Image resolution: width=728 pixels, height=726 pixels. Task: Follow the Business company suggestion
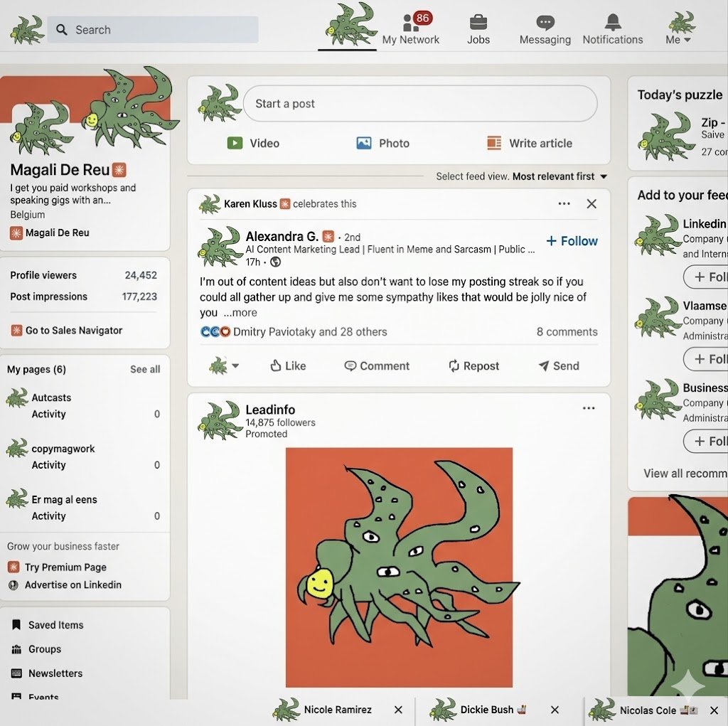706,441
